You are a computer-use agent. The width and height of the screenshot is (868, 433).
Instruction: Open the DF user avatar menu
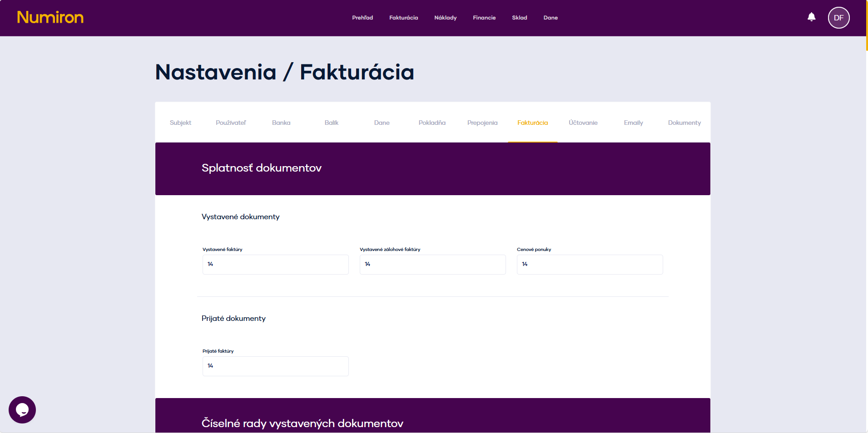coord(838,18)
